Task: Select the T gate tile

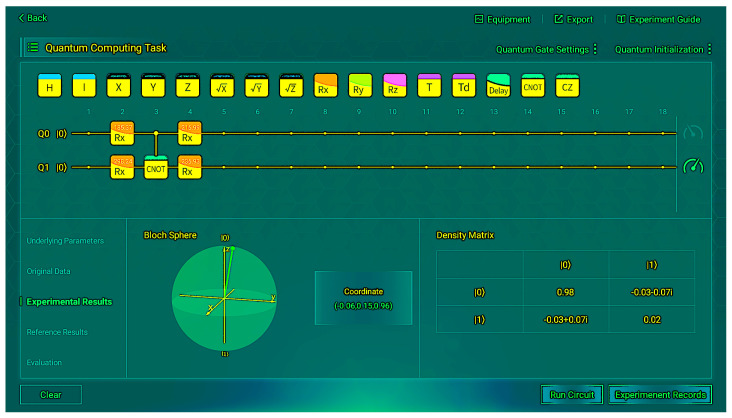Action: coord(429,85)
